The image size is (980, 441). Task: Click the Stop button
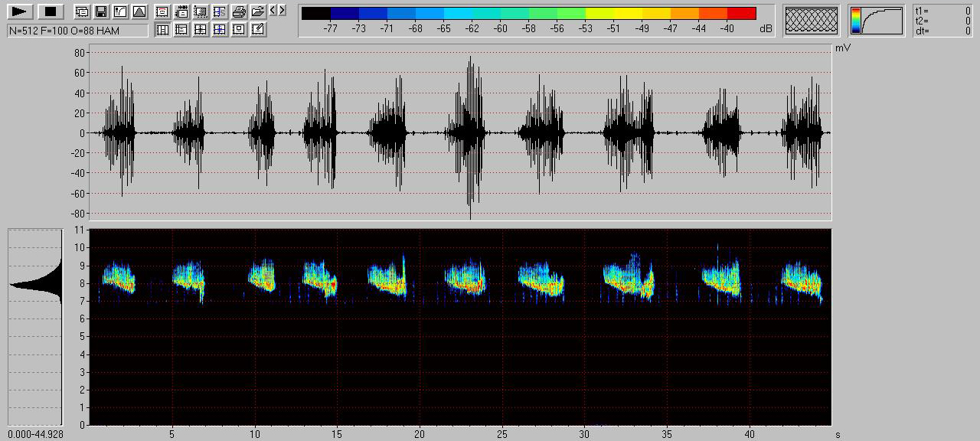pos(51,11)
